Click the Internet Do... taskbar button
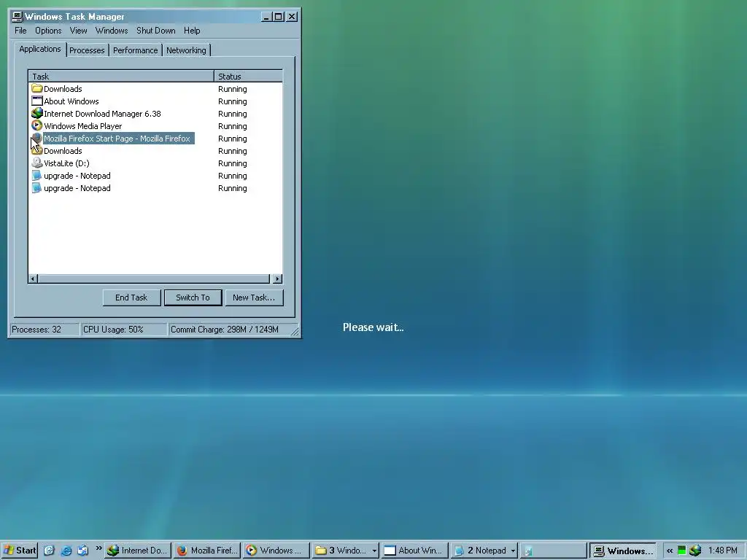The width and height of the screenshot is (747, 560). [138, 551]
